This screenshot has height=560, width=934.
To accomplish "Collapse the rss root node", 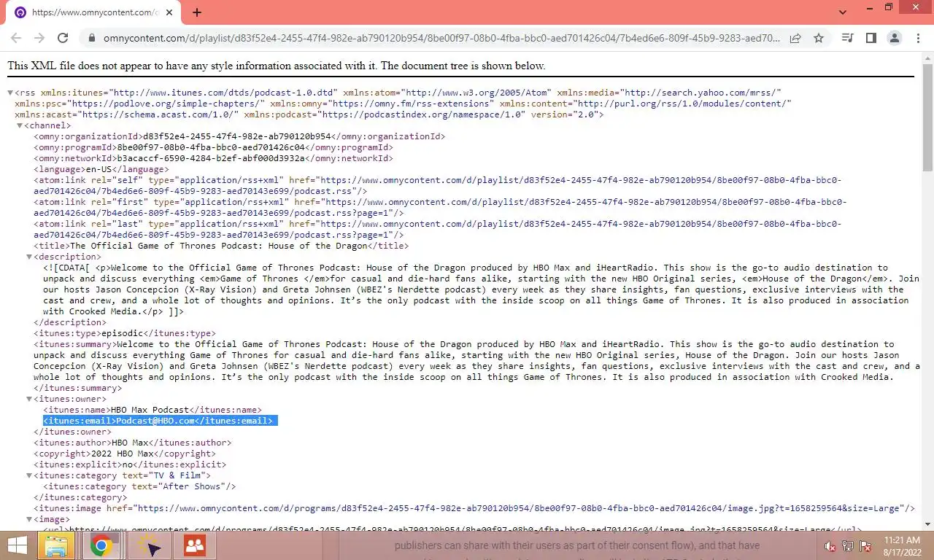I will 10,93.
